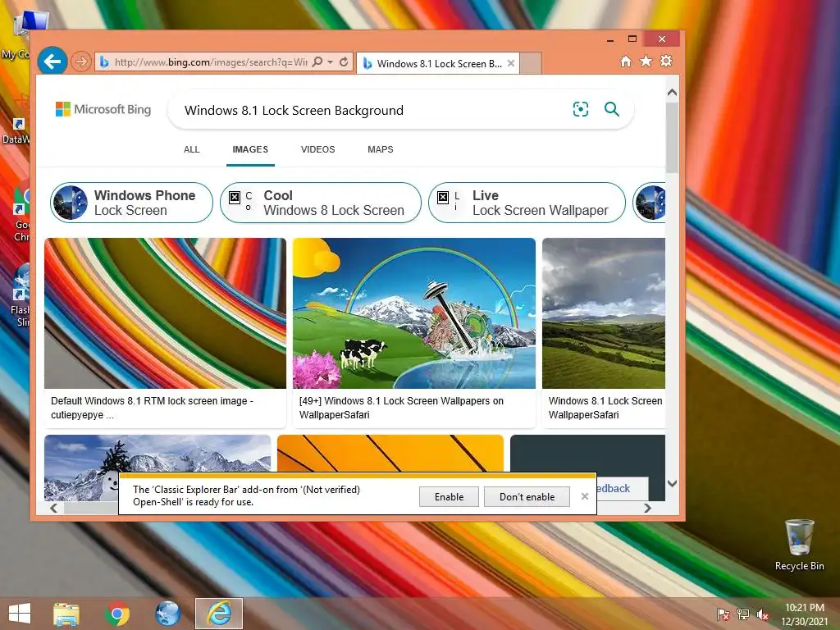
Task: Open File Explorer from the taskbar
Action: 66,614
